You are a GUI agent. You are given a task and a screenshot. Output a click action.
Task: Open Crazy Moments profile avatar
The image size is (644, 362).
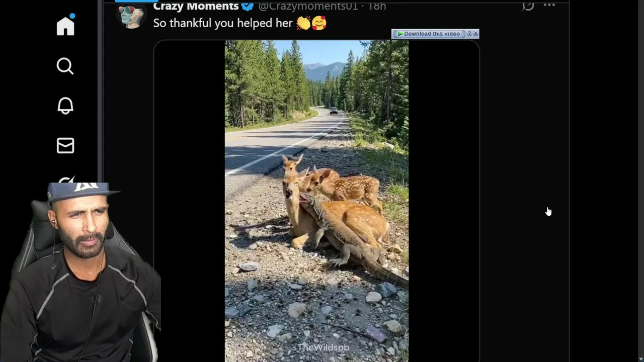coord(131,14)
